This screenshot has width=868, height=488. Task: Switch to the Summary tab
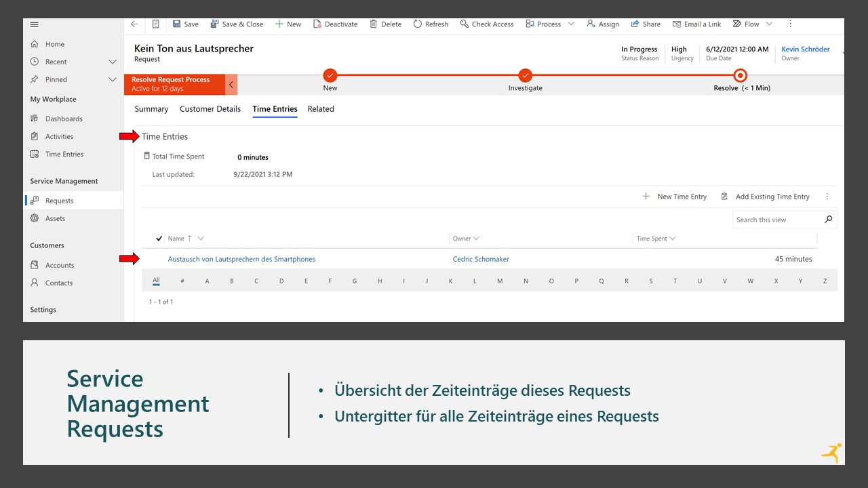coord(151,108)
